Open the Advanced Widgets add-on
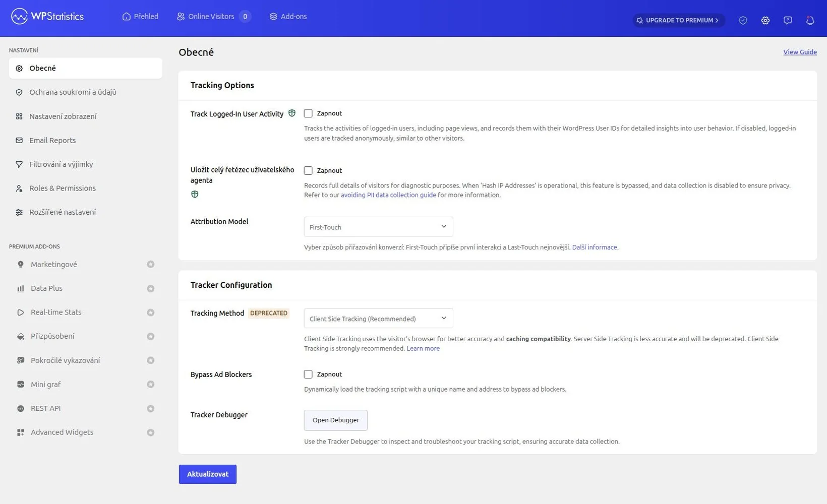Image resolution: width=827 pixels, height=504 pixels. [86, 432]
